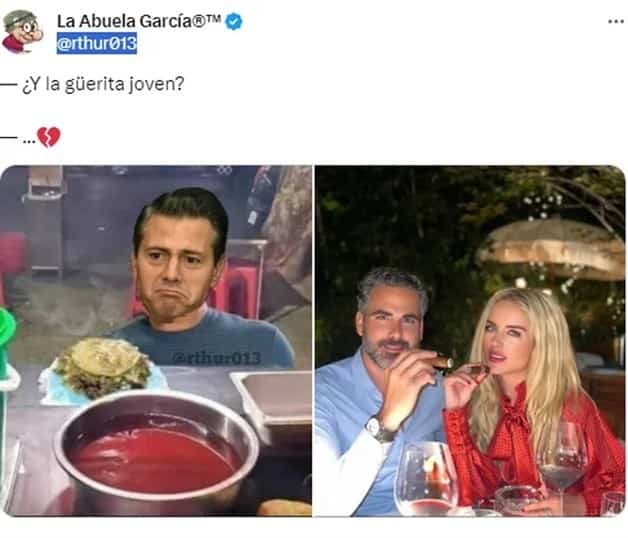
Task: Click the blue verified checkmark badge
Action: [x=233, y=22]
